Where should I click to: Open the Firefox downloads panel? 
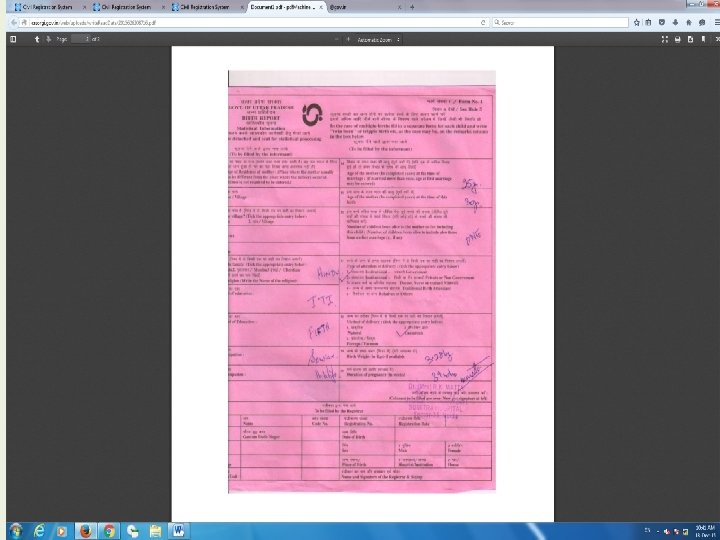[x=675, y=22]
